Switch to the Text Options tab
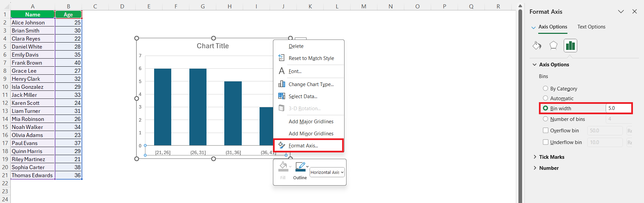Image resolution: width=644 pixels, height=203 pixels. [x=591, y=27]
